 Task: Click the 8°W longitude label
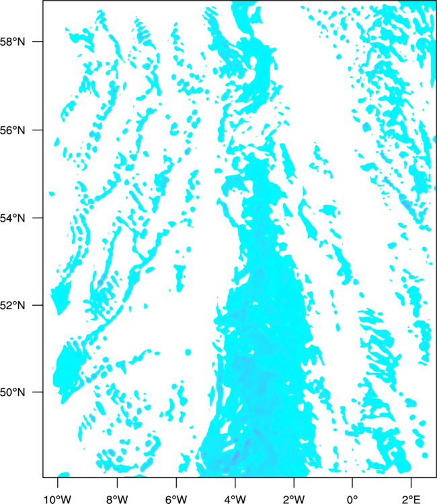[x=117, y=499]
